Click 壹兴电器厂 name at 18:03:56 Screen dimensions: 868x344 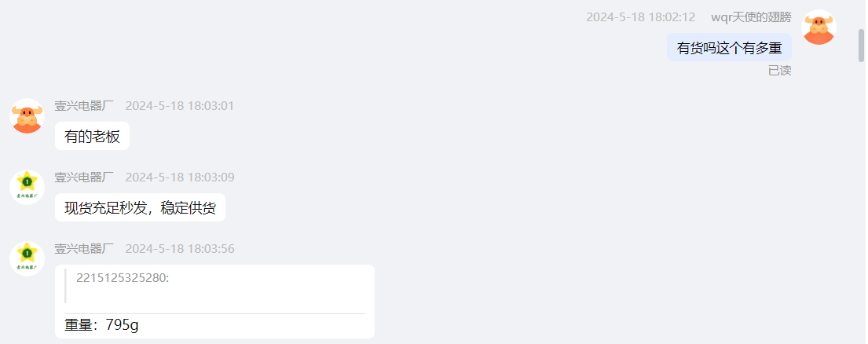point(83,249)
